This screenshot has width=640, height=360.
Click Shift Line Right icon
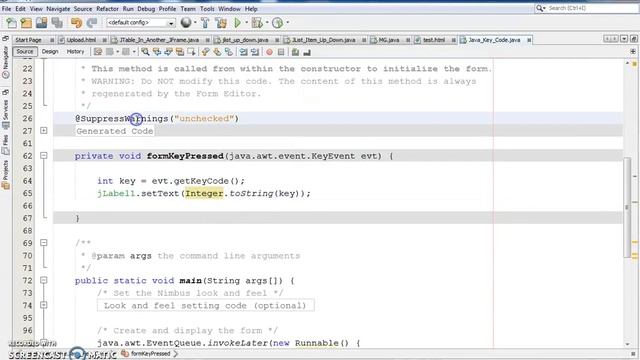click(255, 52)
